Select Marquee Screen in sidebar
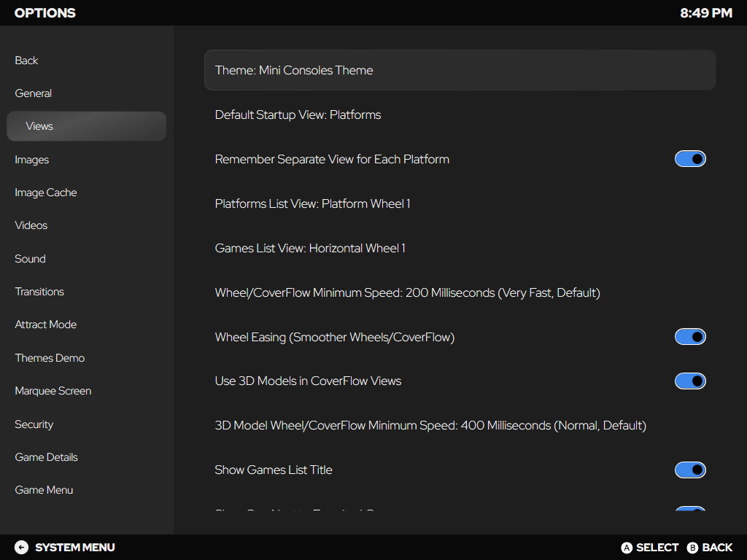Image resolution: width=747 pixels, height=560 pixels. [x=53, y=391]
